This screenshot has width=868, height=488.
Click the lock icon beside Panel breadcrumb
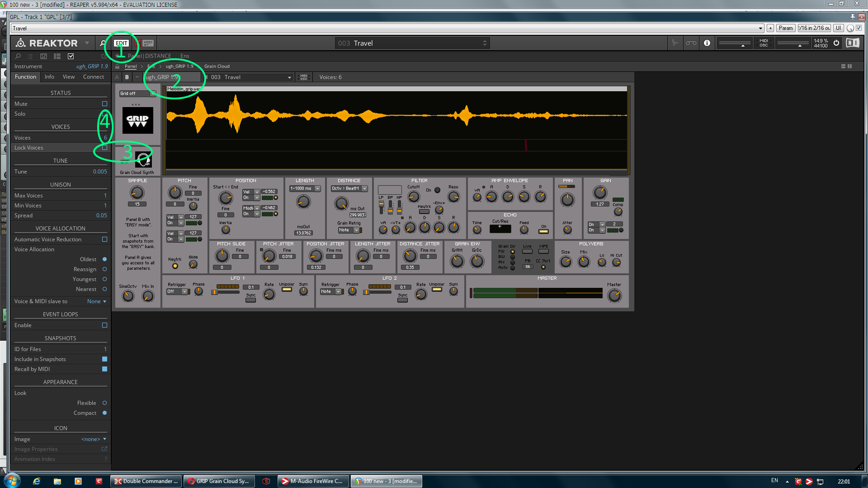point(117,66)
